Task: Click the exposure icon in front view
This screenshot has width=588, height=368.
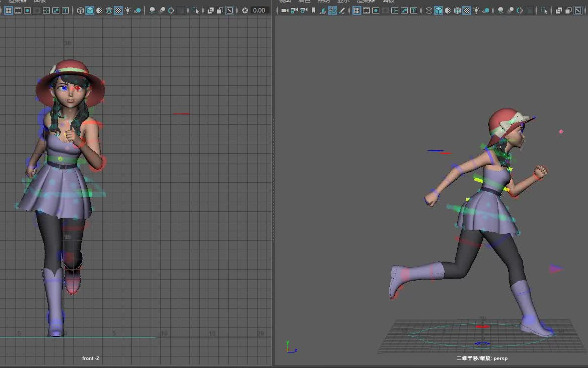Action: click(x=245, y=10)
